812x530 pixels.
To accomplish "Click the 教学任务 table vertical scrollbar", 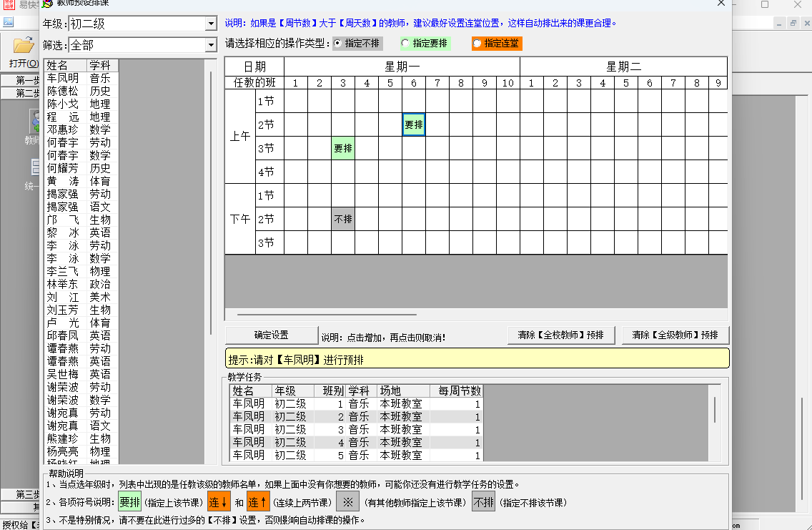I will coord(715,409).
